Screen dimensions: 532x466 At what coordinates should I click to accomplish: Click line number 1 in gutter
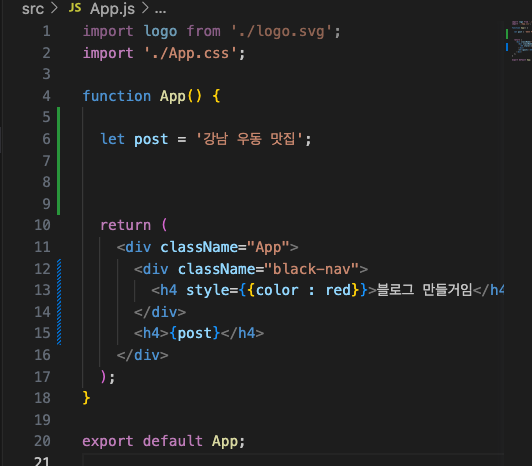(x=46, y=32)
